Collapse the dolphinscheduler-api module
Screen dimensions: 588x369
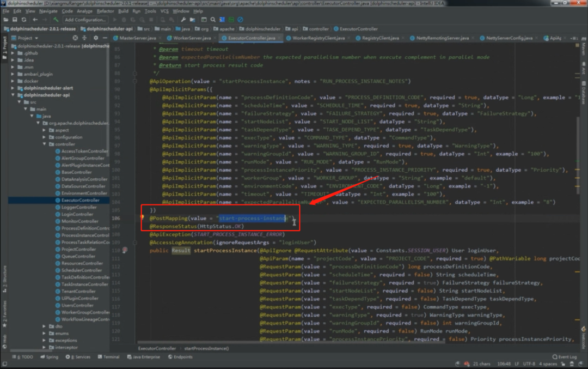[x=13, y=95]
